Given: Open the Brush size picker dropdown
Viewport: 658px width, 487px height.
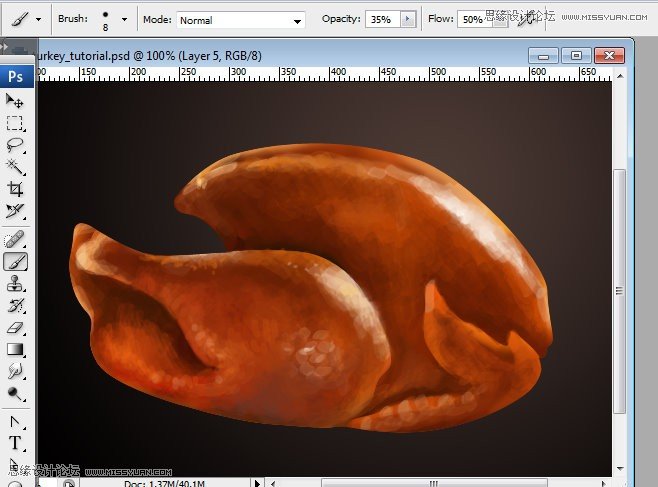Looking at the screenshot, I should coord(124,19).
